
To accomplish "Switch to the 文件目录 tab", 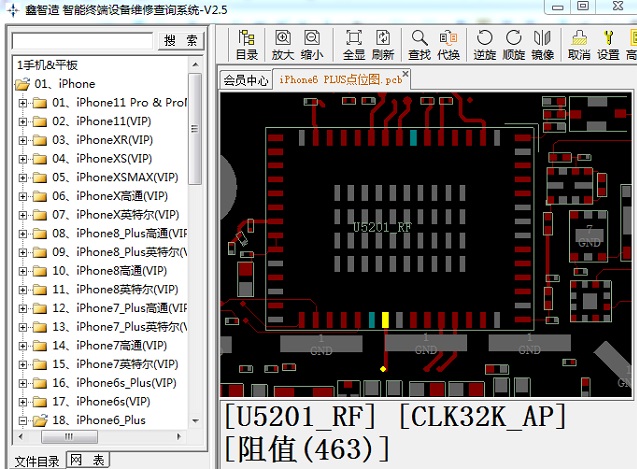I will tap(37, 461).
